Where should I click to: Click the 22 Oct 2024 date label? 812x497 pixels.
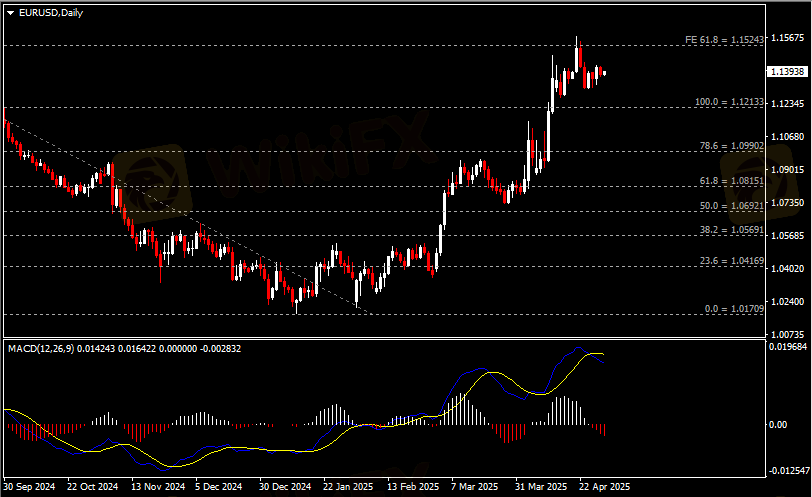click(93, 487)
